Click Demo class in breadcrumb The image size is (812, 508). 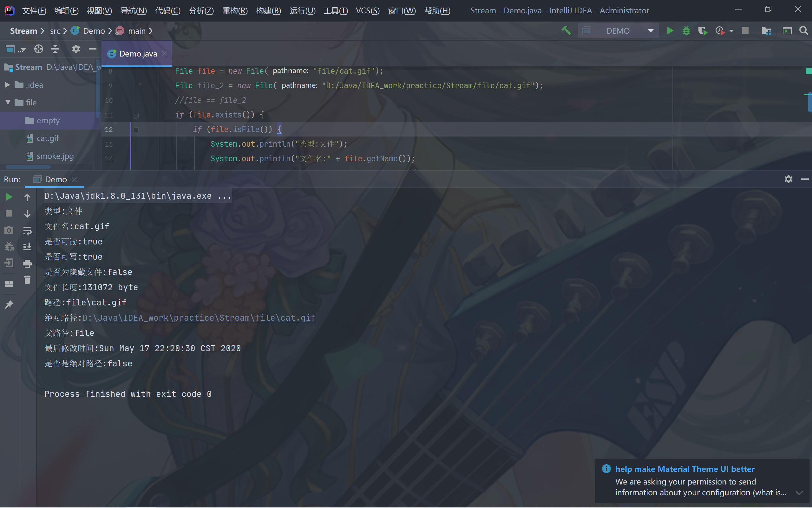click(88, 30)
